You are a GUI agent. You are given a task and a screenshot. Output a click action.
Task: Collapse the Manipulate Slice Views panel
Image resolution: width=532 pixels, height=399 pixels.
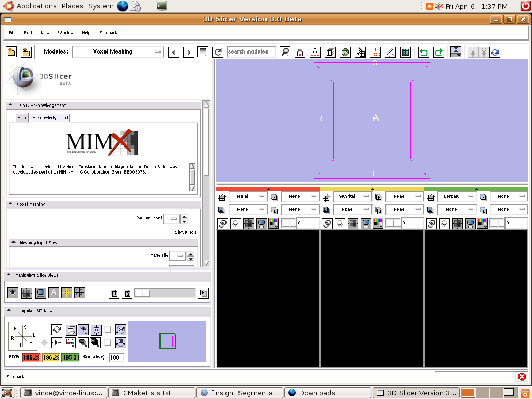coord(10,275)
